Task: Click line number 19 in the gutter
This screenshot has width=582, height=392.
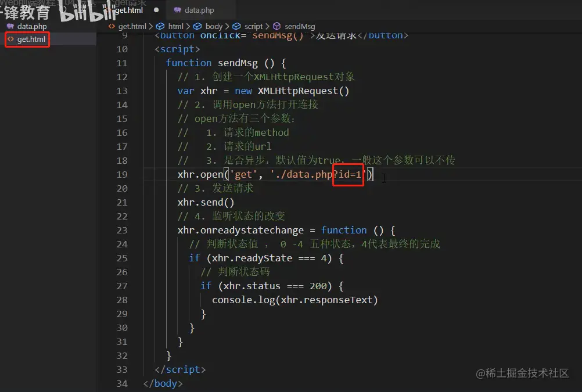Action: [x=122, y=174]
